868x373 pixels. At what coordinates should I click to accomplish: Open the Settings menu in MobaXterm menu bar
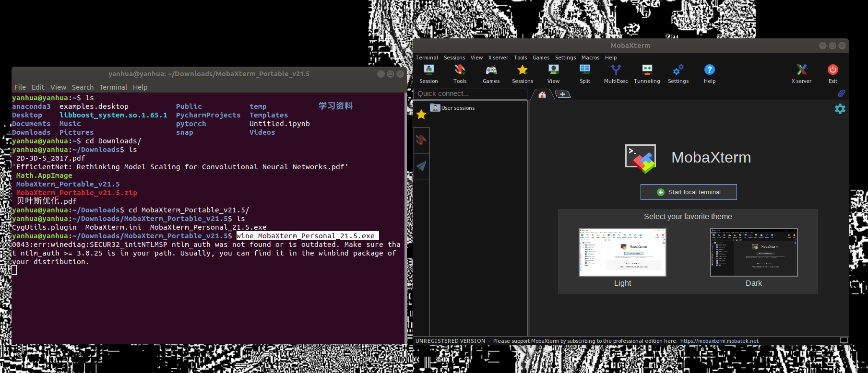pyautogui.click(x=565, y=58)
